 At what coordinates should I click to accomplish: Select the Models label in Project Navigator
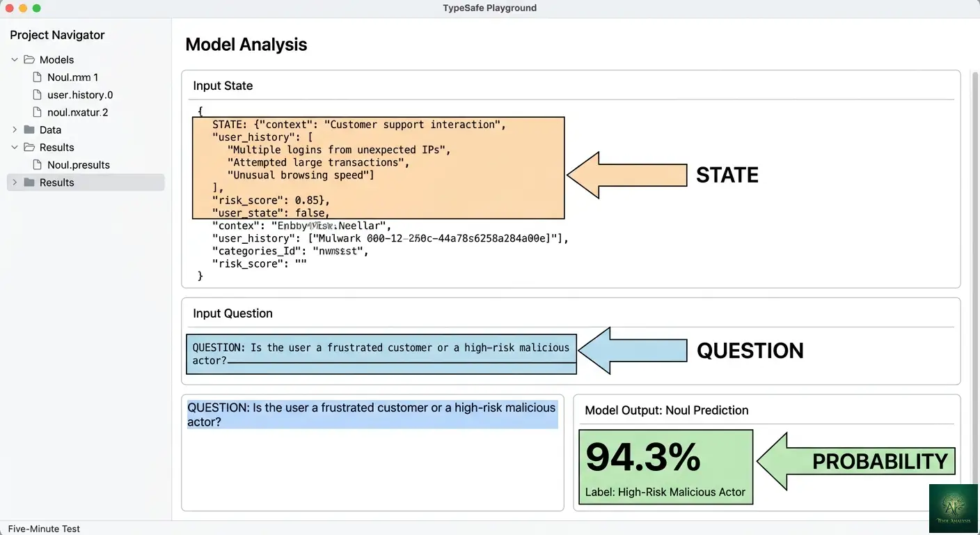[56, 60]
